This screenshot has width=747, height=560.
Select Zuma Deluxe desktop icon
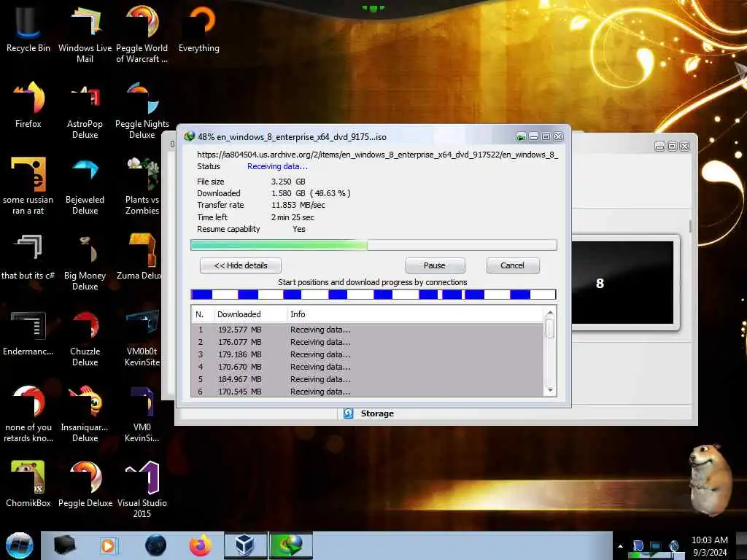[141, 256]
